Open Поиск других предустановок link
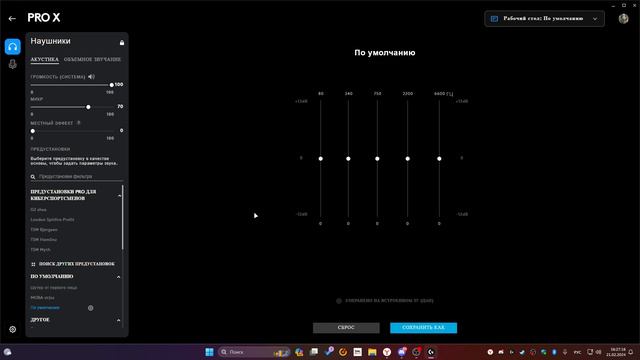Image resolution: width=640 pixels, height=360 pixels. pyautogui.click(x=77, y=264)
